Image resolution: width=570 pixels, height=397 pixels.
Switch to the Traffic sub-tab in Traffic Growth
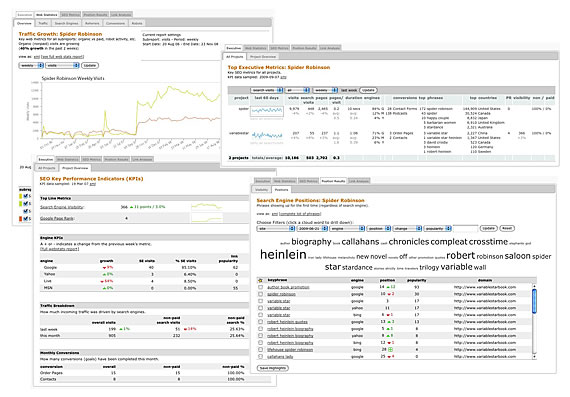click(x=43, y=23)
